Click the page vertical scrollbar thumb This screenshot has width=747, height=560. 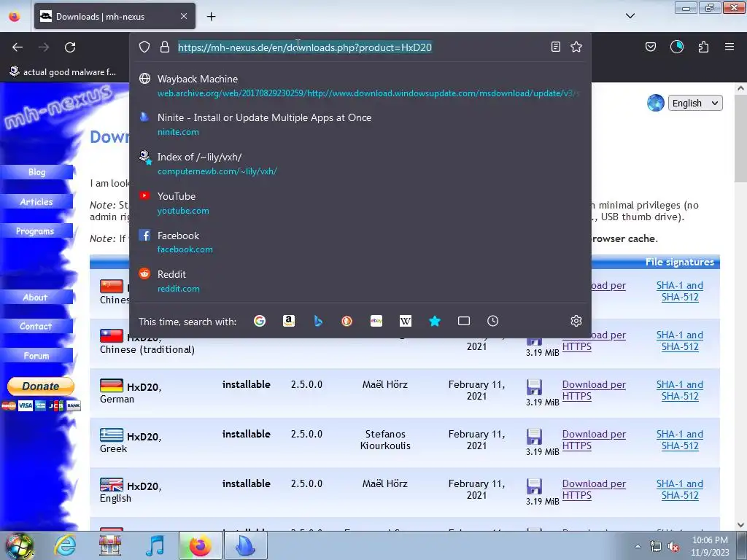pyautogui.click(x=740, y=137)
